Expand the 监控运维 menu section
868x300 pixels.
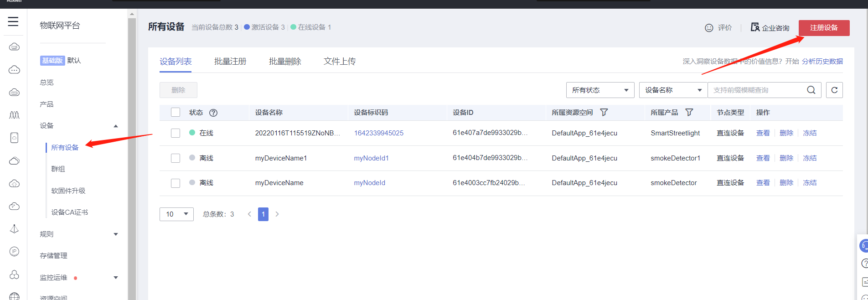pyautogui.click(x=116, y=278)
